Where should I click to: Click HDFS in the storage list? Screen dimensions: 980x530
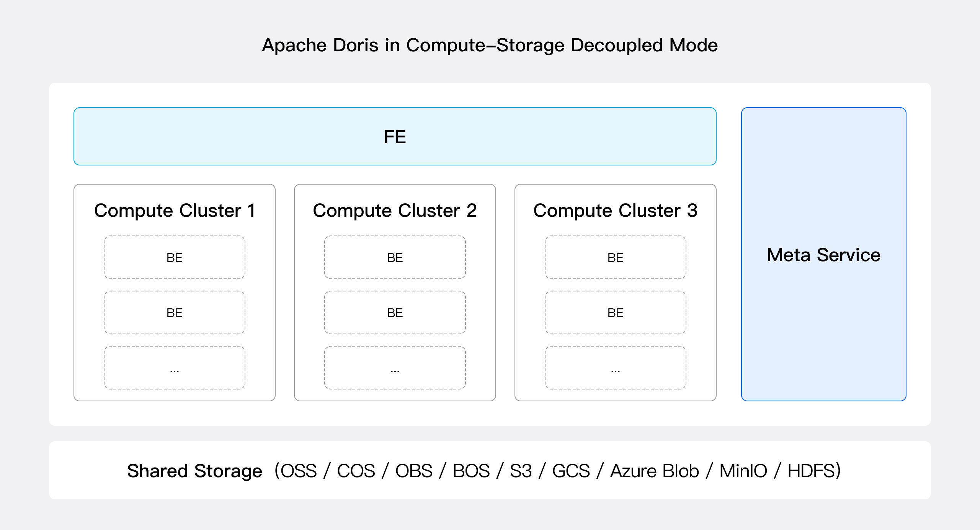click(x=811, y=471)
